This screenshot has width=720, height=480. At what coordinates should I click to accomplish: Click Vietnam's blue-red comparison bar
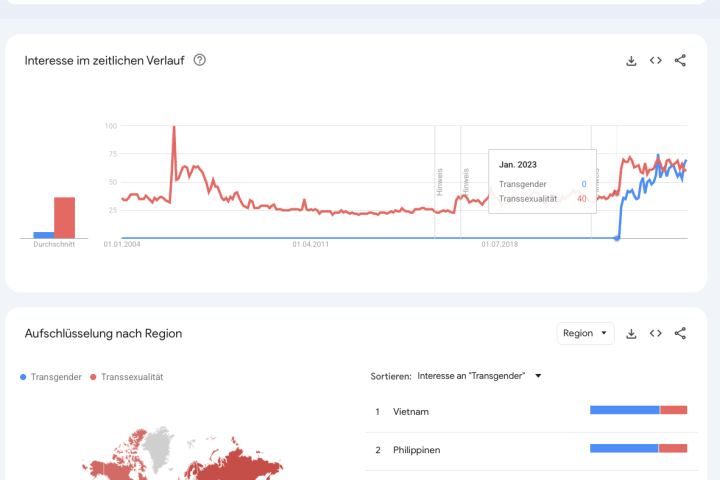tap(638, 409)
